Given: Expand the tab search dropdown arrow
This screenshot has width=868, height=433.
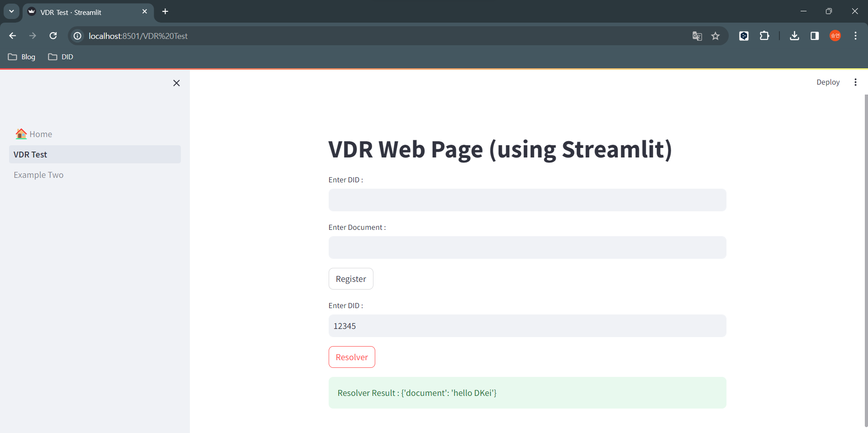Looking at the screenshot, I should 11,11.
